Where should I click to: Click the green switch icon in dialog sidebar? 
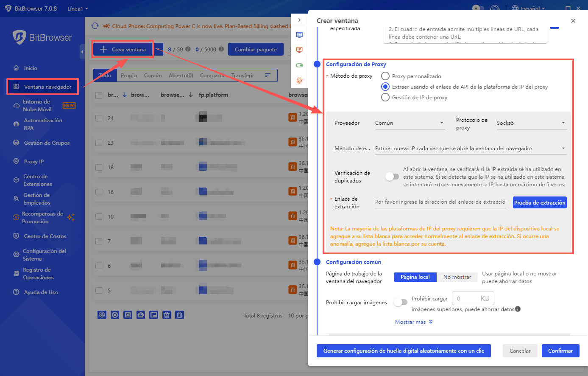(x=299, y=65)
